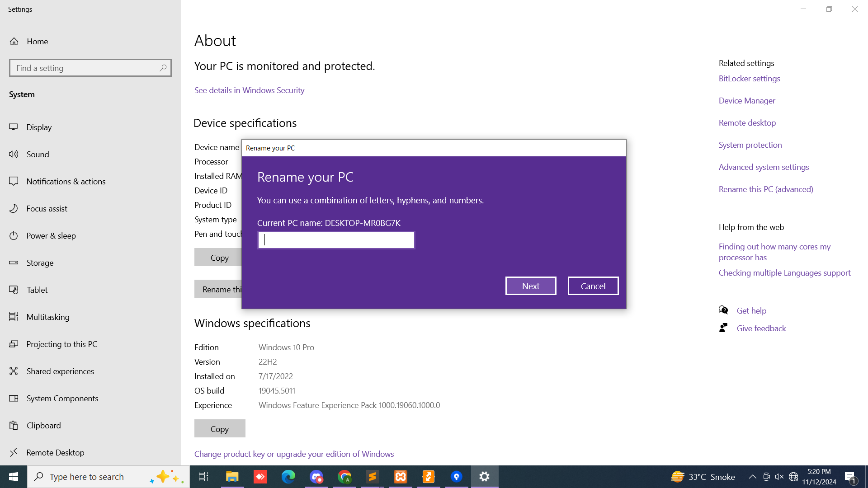Open XAMPP Control Panel from the taskbar
This screenshot has height=488, width=868.
click(x=401, y=477)
